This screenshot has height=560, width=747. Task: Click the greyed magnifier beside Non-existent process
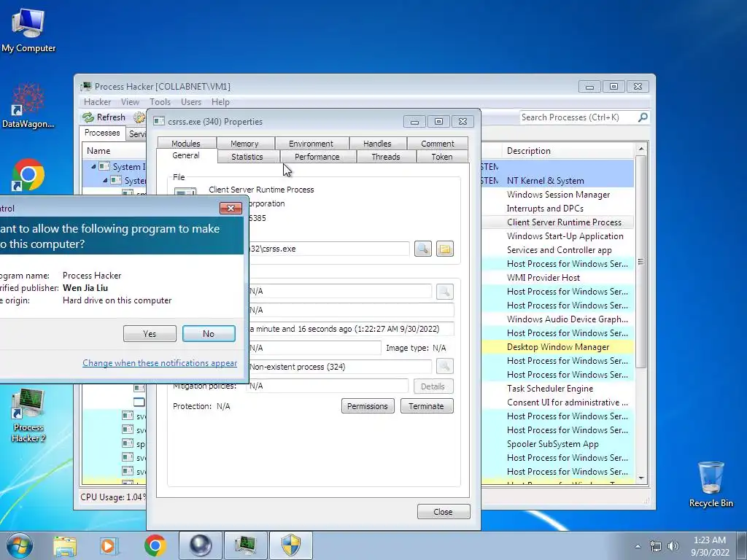[444, 366]
